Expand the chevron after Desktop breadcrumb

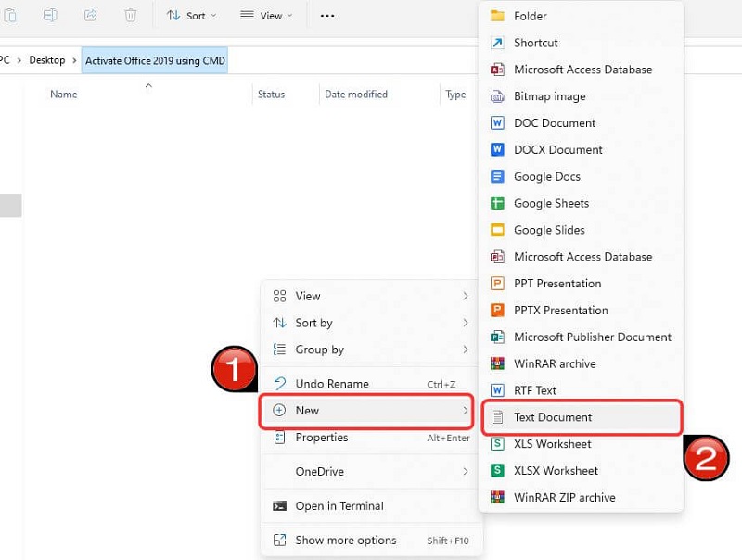click(74, 60)
